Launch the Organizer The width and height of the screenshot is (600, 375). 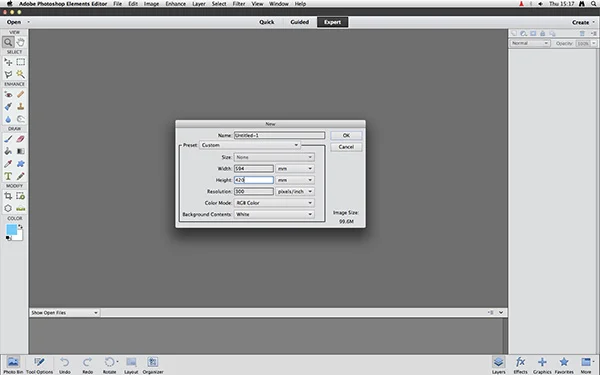point(153,365)
